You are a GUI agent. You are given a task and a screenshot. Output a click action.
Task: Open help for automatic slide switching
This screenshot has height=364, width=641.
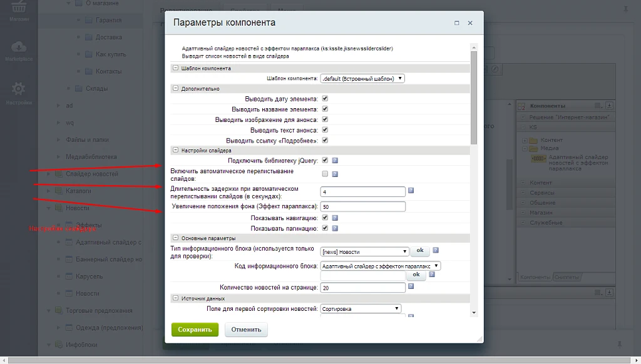point(335,174)
